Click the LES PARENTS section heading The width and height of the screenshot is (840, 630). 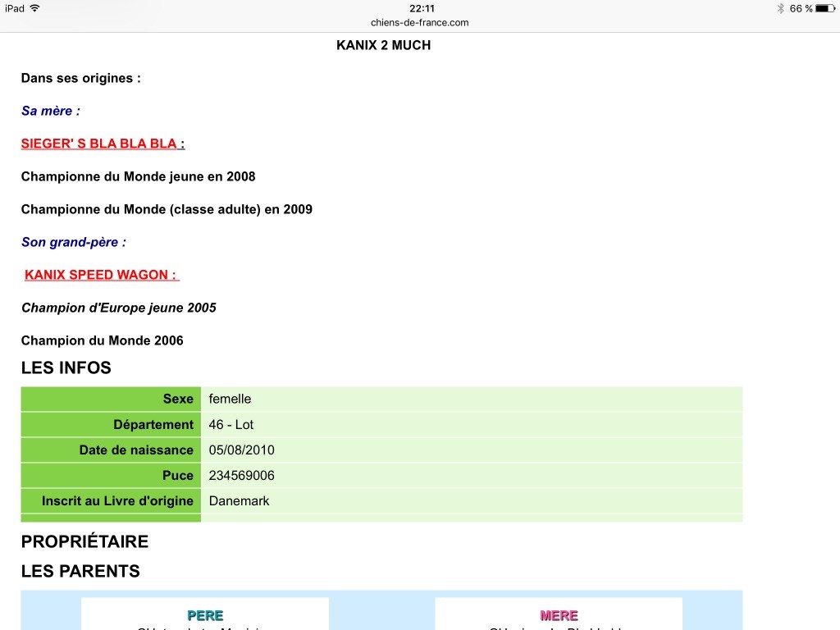[x=80, y=572]
